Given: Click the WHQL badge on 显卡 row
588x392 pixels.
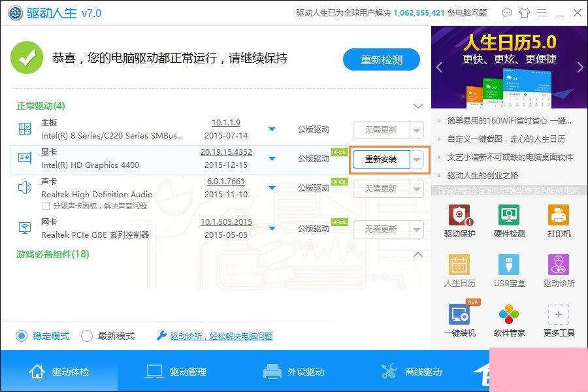Looking at the screenshot, I should (x=339, y=152).
